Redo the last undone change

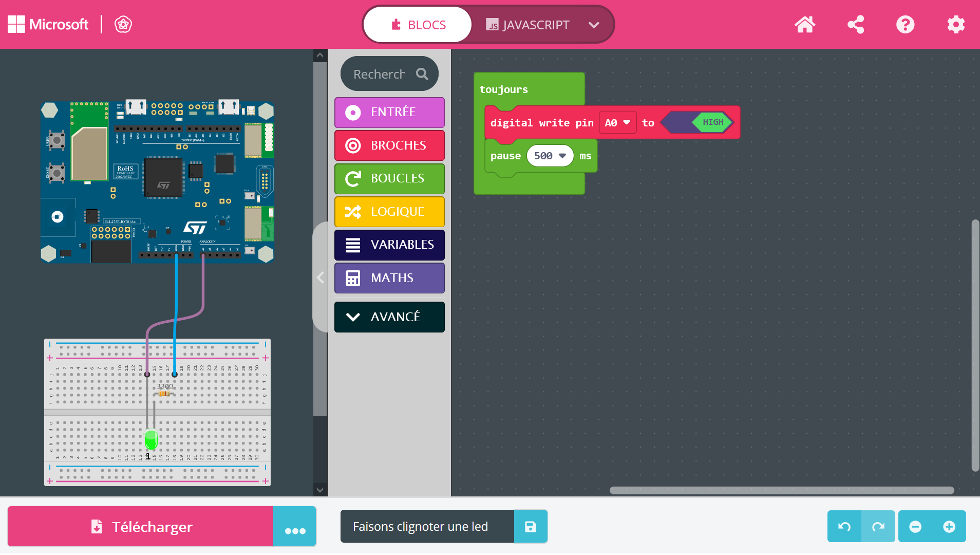(x=878, y=527)
